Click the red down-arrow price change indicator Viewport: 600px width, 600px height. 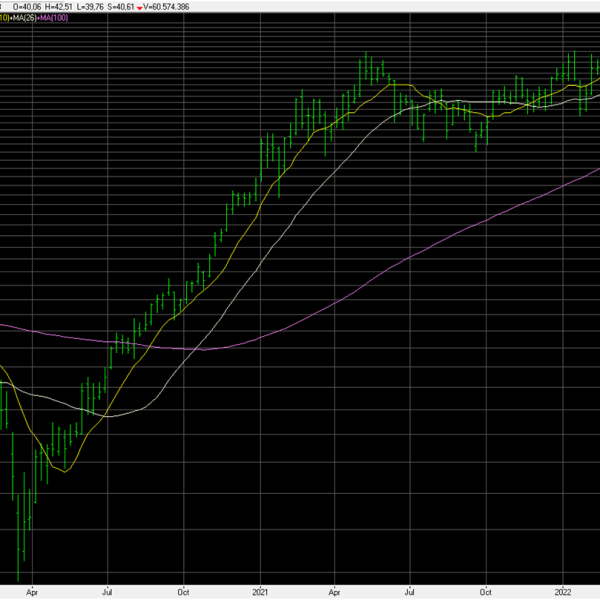(140, 6)
